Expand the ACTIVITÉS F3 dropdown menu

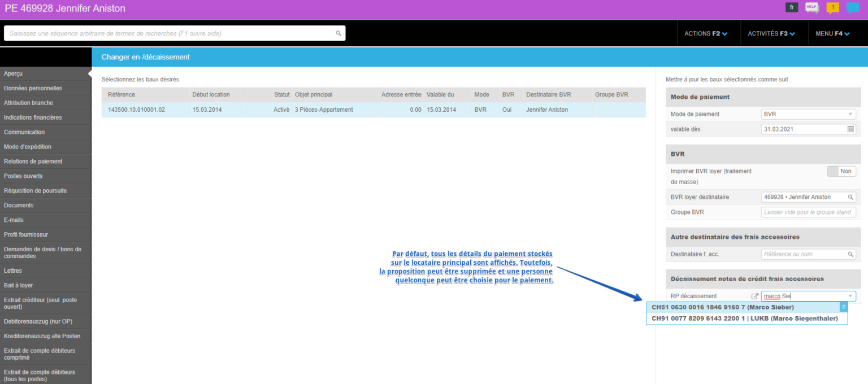pos(771,33)
